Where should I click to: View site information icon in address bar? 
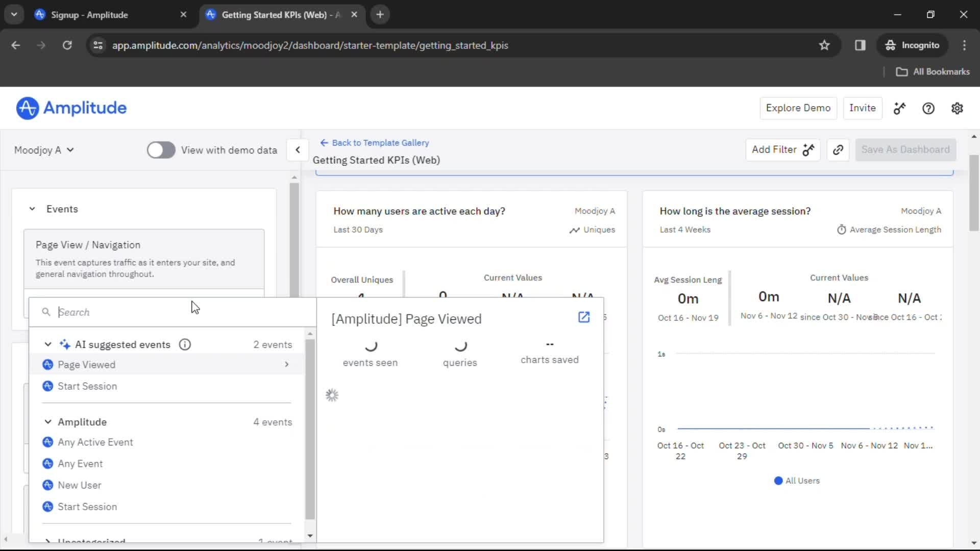click(98, 45)
